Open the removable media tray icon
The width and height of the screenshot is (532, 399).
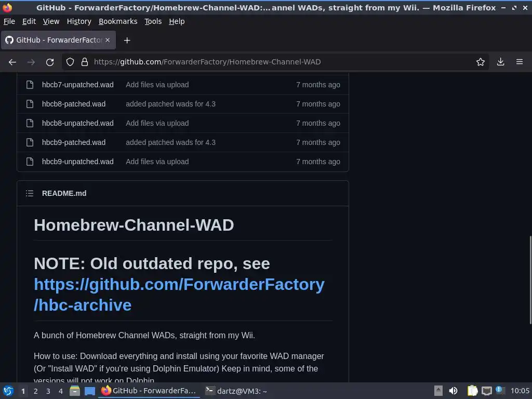click(x=438, y=391)
